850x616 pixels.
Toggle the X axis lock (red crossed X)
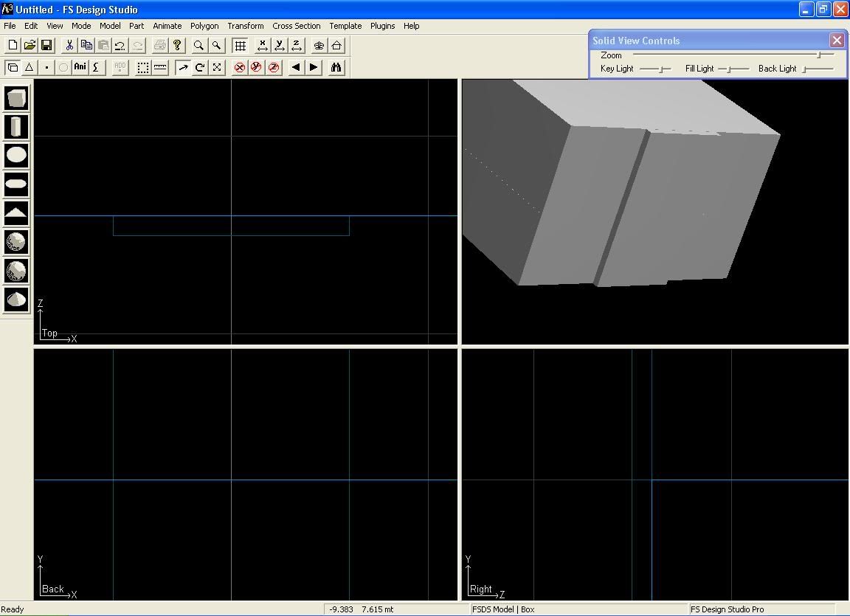(x=240, y=67)
